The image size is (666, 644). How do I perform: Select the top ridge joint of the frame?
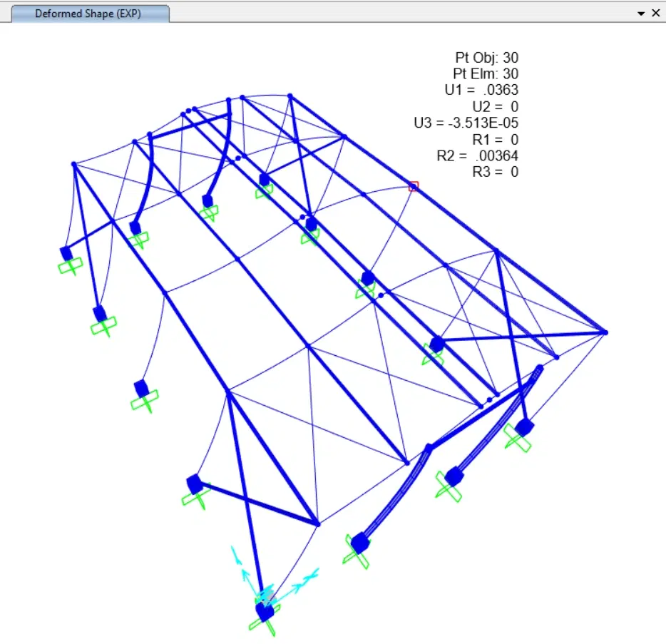(290, 96)
